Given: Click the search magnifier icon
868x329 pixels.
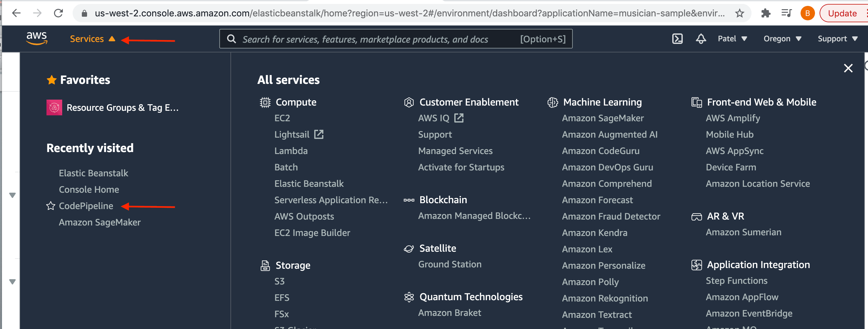Looking at the screenshot, I should (x=231, y=39).
